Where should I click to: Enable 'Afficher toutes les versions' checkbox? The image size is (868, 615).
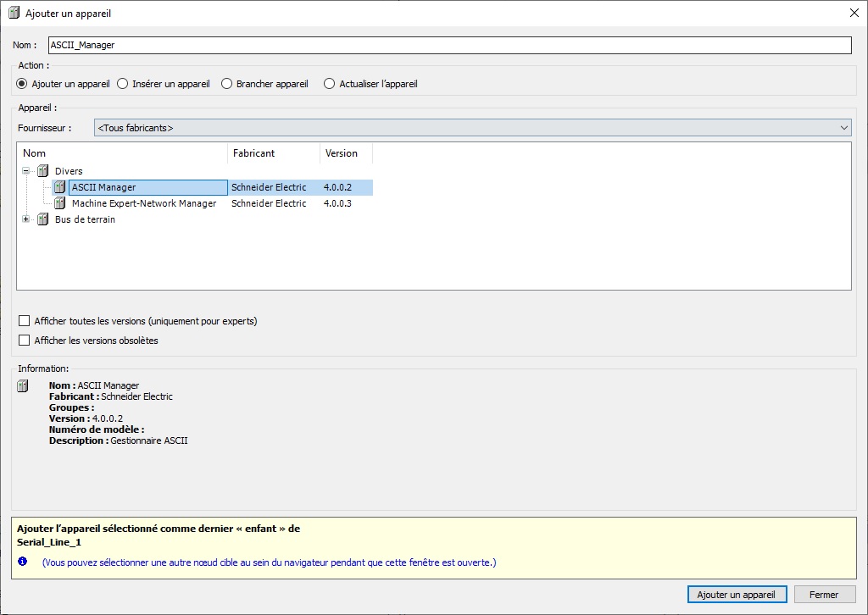[25, 321]
